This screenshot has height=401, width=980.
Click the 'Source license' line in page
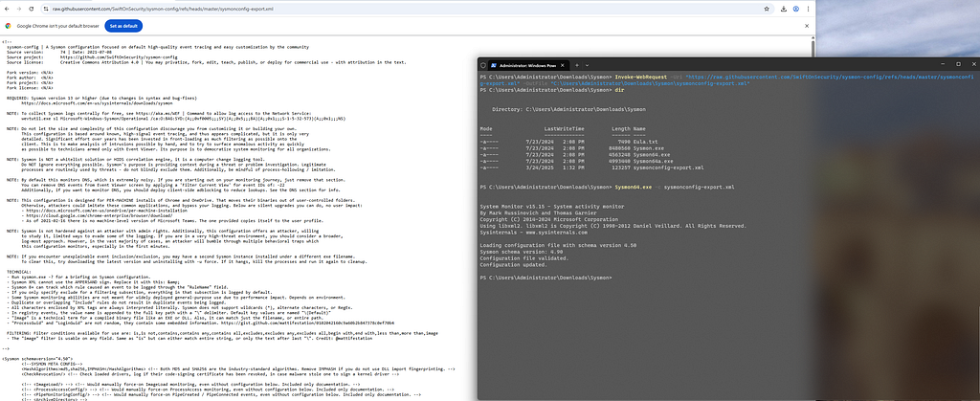[x=207, y=62]
